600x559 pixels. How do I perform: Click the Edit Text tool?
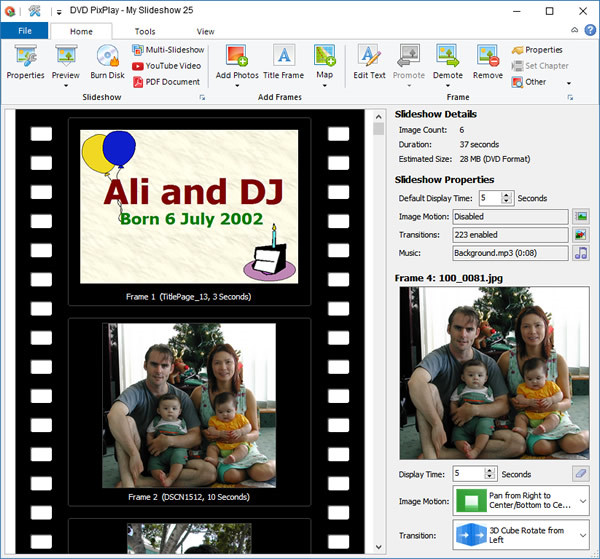[369, 62]
